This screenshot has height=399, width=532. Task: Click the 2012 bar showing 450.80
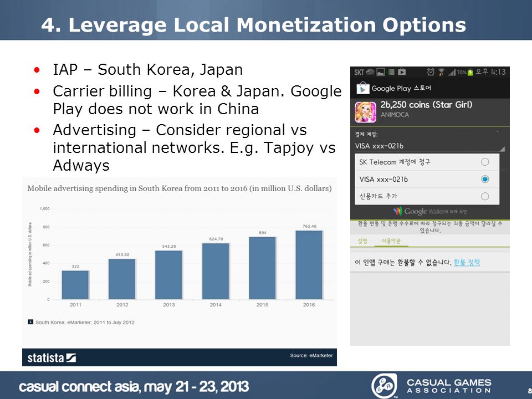122,279
